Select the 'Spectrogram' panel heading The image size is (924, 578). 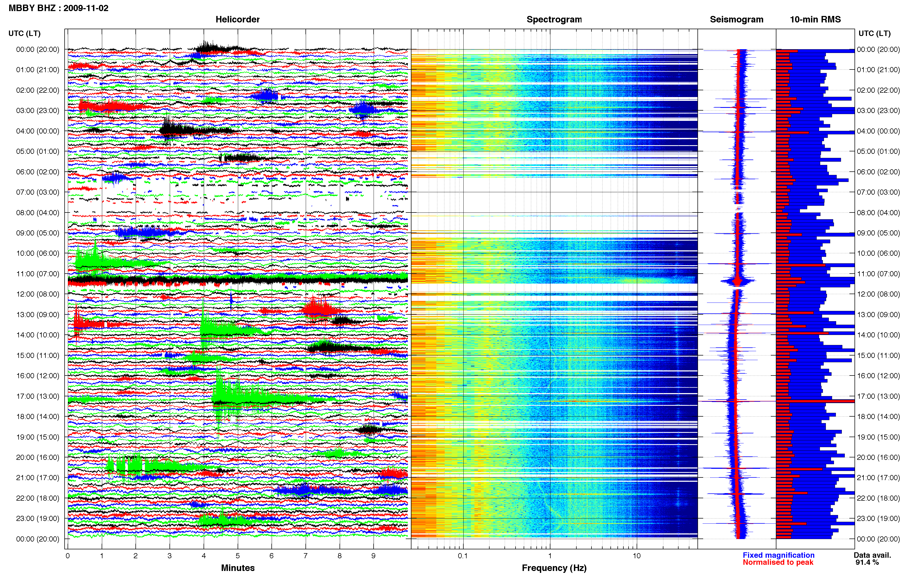click(x=554, y=19)
